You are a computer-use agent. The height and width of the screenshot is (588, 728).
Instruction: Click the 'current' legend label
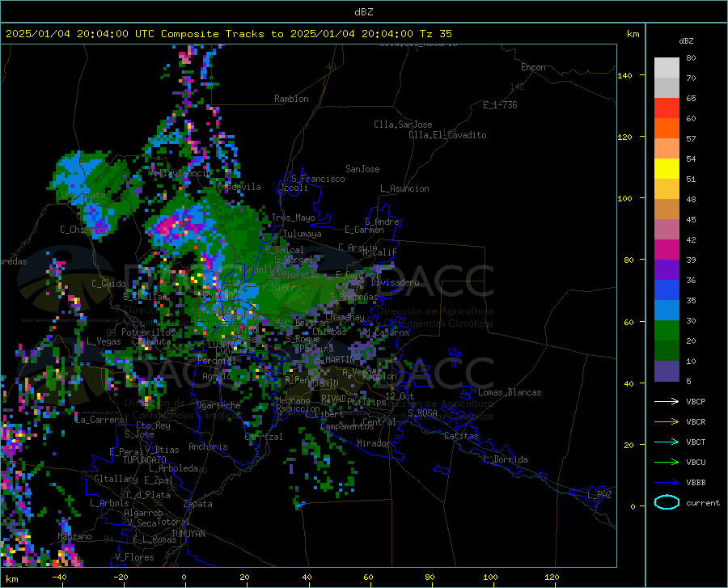pyautogui.click(x=703, y=502)
